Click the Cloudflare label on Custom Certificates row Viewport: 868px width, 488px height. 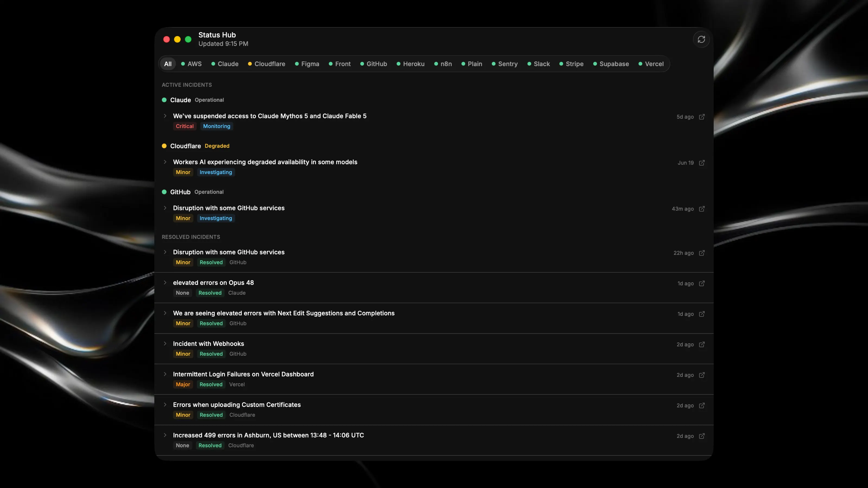[242, 415]
